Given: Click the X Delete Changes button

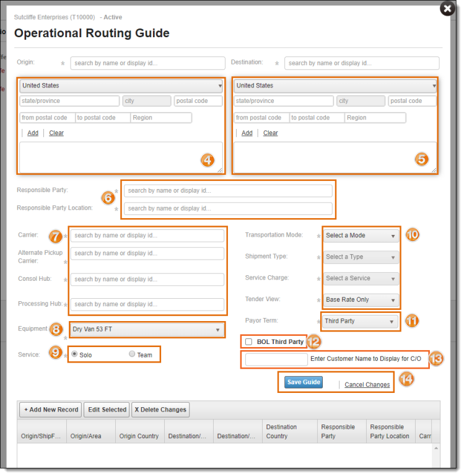Looking at the screenshot, I should [x=160, y=410].
